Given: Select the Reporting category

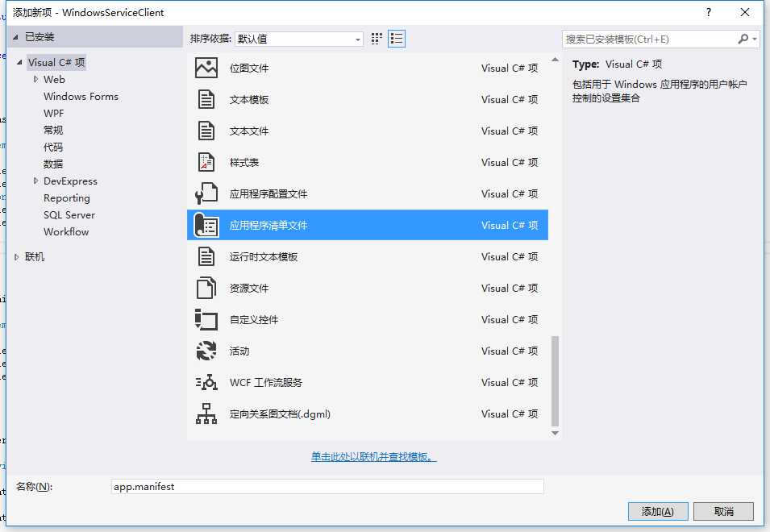Looking at the screenshot, I should tap(67, 197).
